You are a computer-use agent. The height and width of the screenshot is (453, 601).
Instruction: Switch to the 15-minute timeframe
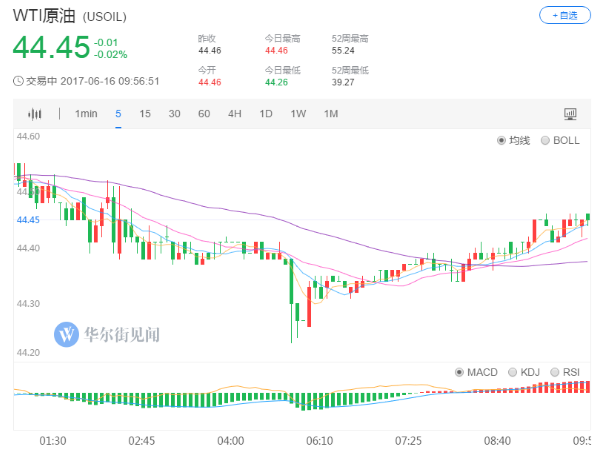[145, 114]
